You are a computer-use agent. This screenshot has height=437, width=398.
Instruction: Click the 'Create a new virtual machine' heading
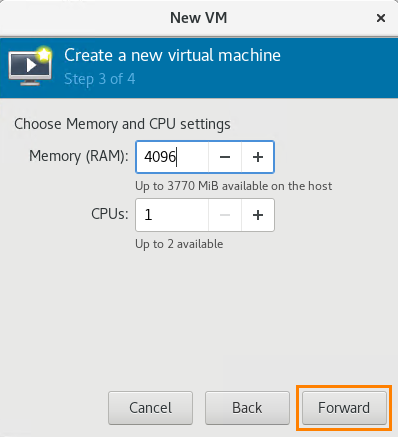tap(172, 55)
